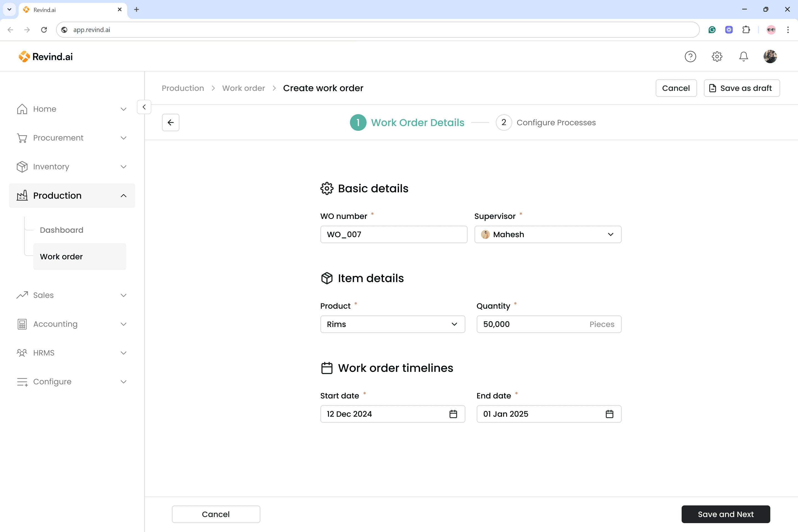798x532 pixels.
Task: Open the Supervisor dropdown showing Mahesh
Action: [548, 234]
